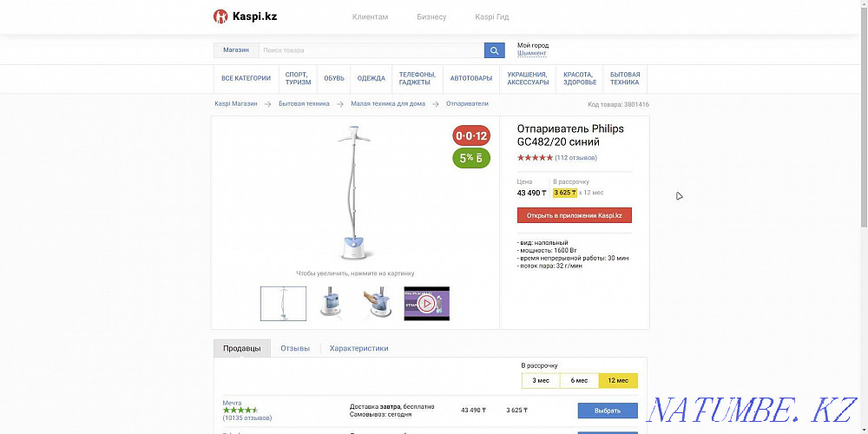Select the 3 мес installment option
The height and width of the screenshot is (434, 868).
[541, 380]
